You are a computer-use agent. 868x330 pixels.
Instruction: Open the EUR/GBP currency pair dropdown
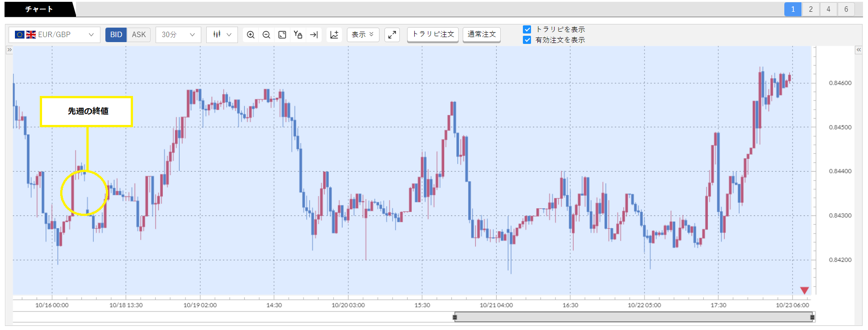(x=54, y=34)
